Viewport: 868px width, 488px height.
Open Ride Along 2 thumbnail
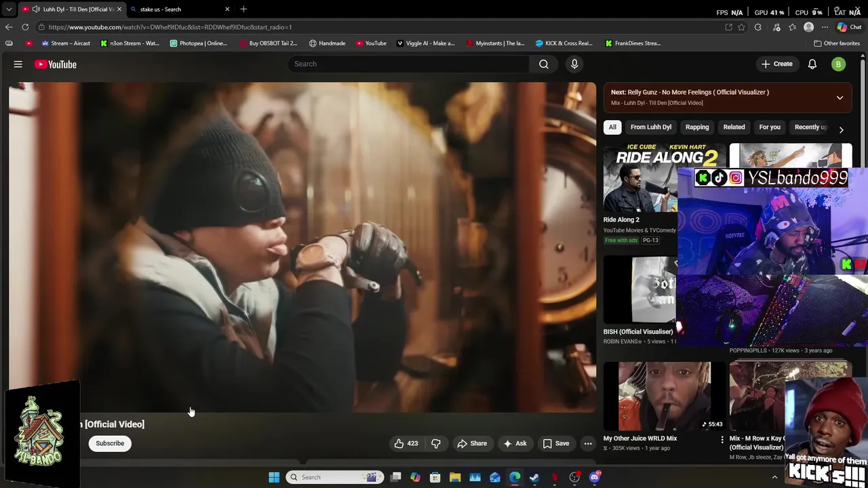(640, 178)
